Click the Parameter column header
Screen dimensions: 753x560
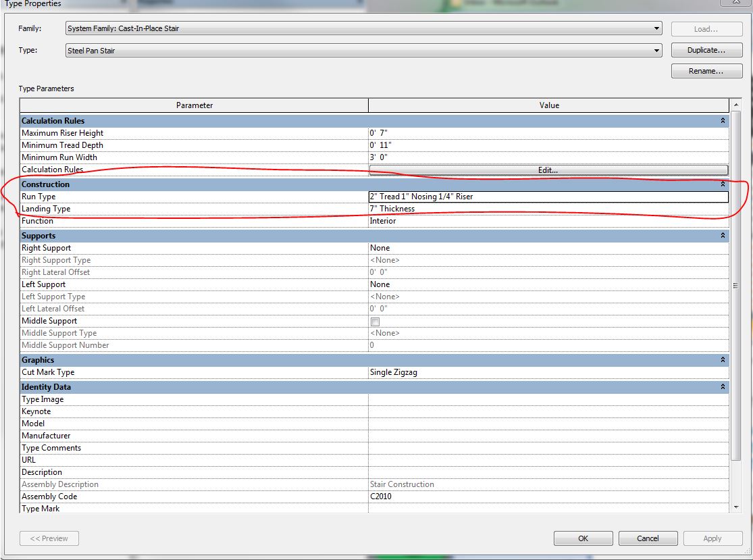coord(194,105)
